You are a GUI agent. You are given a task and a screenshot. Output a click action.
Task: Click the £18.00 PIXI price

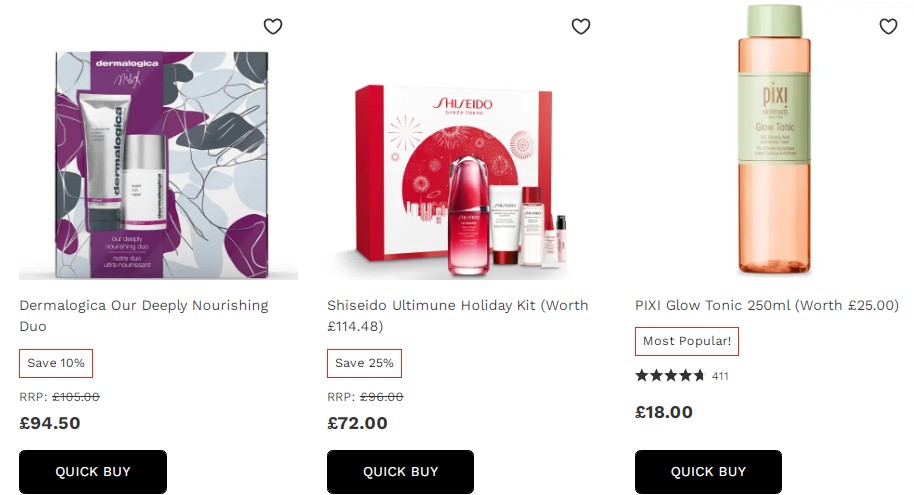(x=664, y=412)
